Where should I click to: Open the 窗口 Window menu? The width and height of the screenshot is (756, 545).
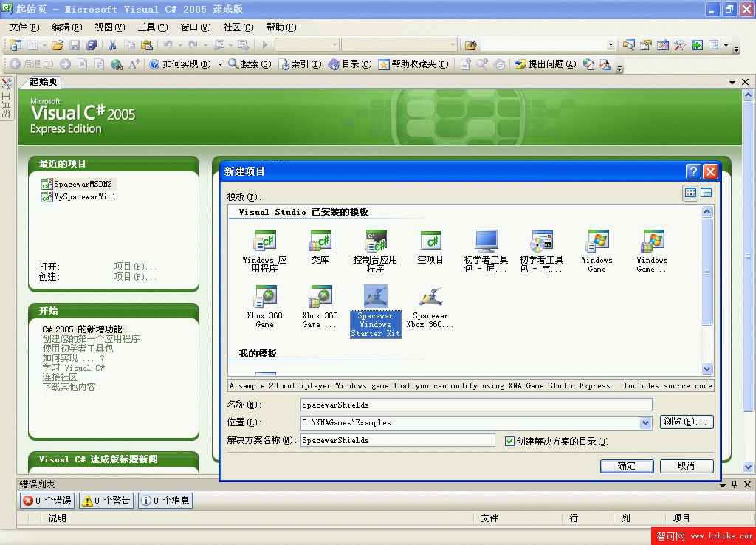[x=196, y=27]
